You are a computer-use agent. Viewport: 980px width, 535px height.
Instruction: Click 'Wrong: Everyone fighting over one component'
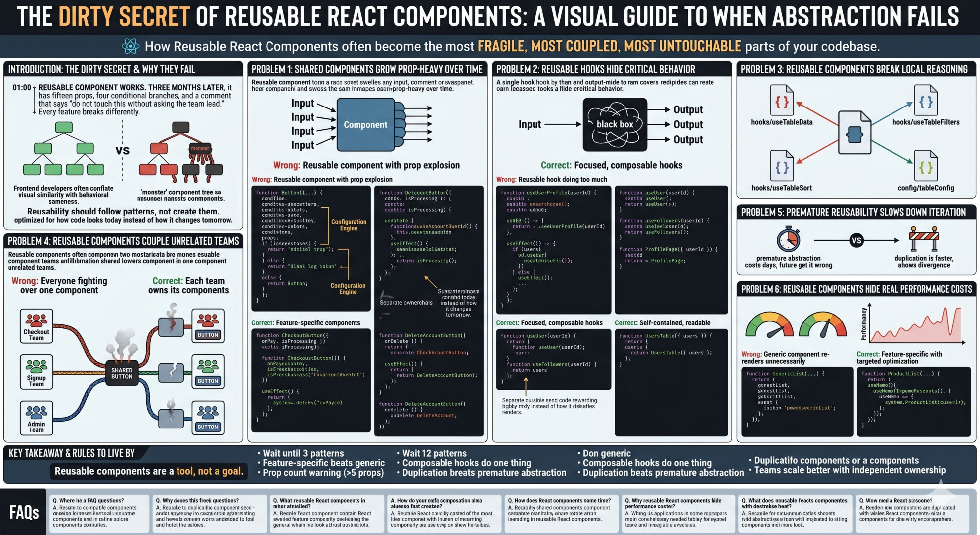(x=59, y=286)
